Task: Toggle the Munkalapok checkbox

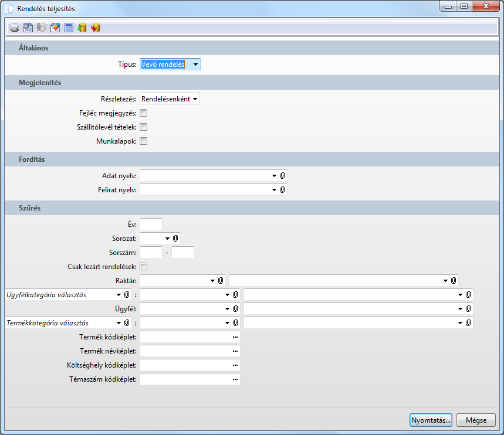Action: [143, 141]
